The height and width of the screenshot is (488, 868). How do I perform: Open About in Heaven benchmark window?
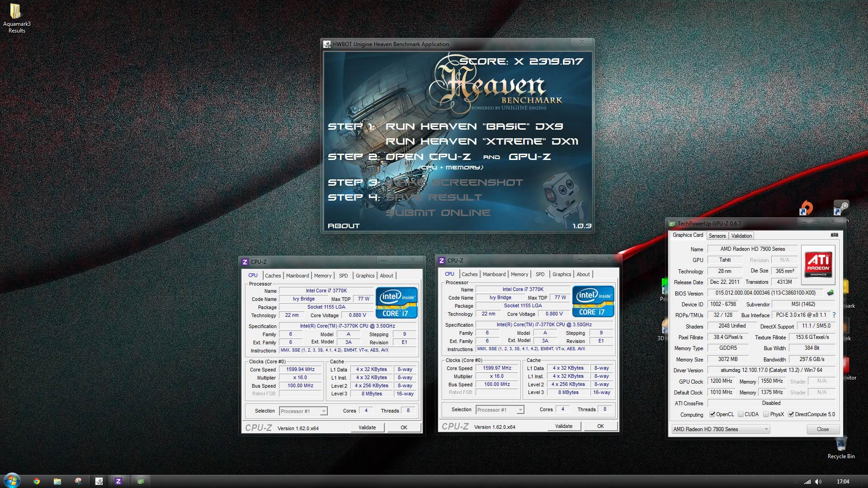coord(344,225)
